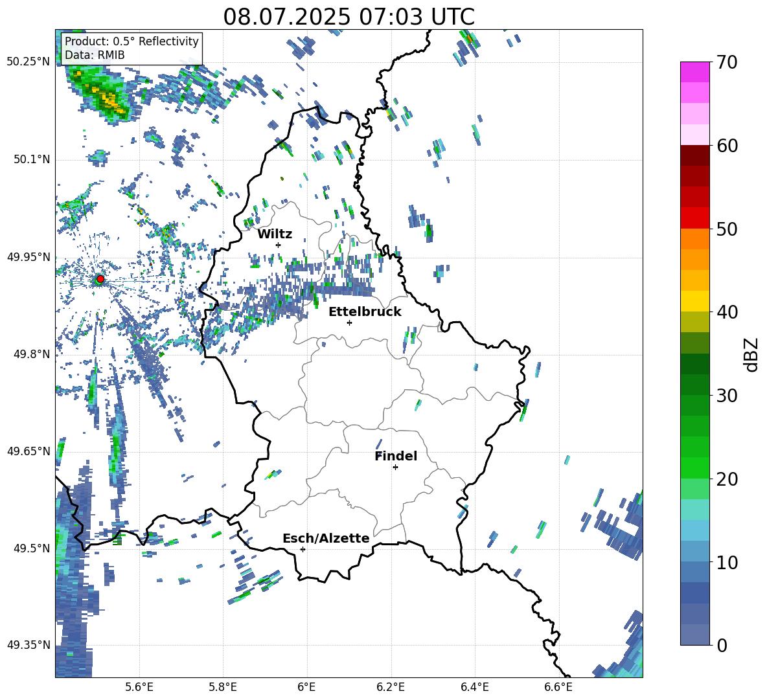Image resolution: width=767 pixels, height=700 pixels.
Task: Click the 49.35°N latitude label
Action: click(x=29, y=645)
